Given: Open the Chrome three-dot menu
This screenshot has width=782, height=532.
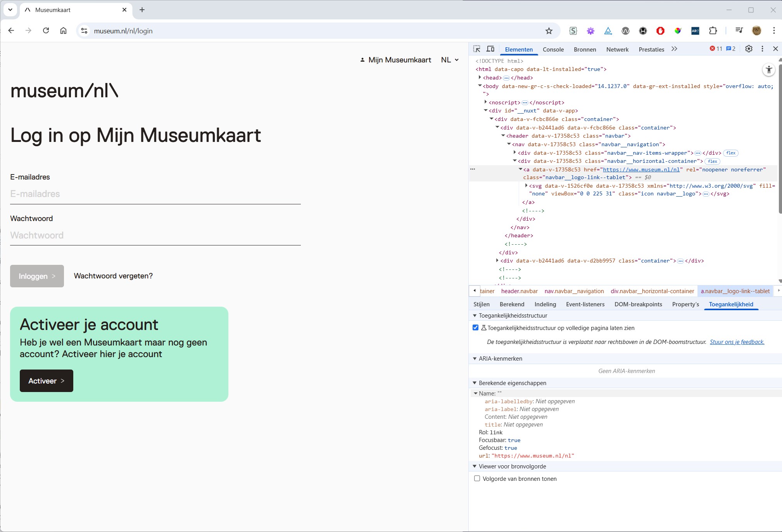Looking at the screenshot, I should tap(774, 31).
